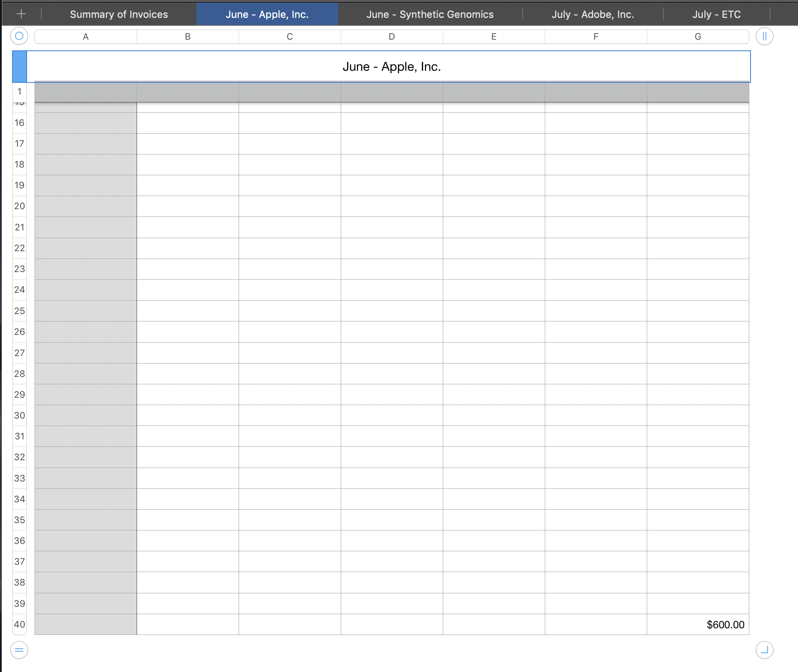Select row 1 header
798x672 pixels.
coord(20,92)
